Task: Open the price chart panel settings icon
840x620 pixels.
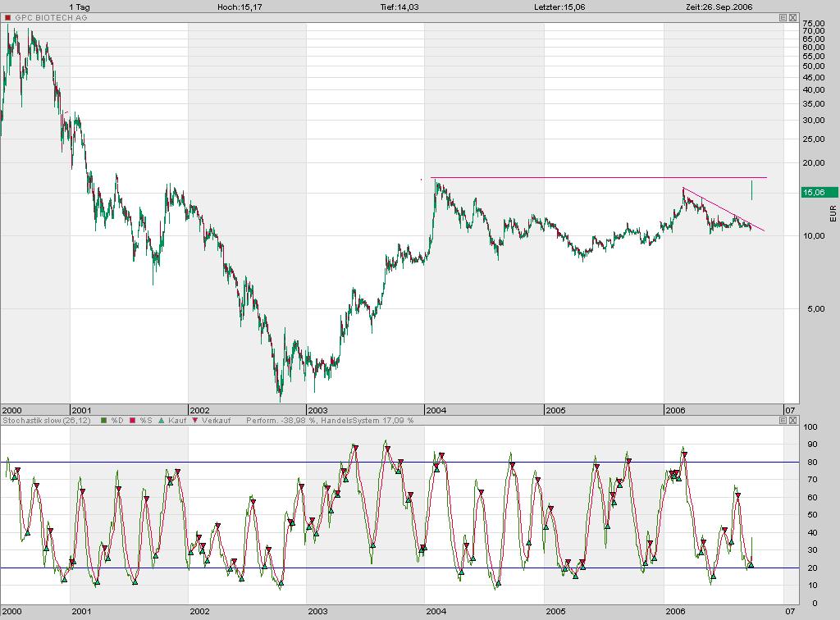Action: (783, 18)
